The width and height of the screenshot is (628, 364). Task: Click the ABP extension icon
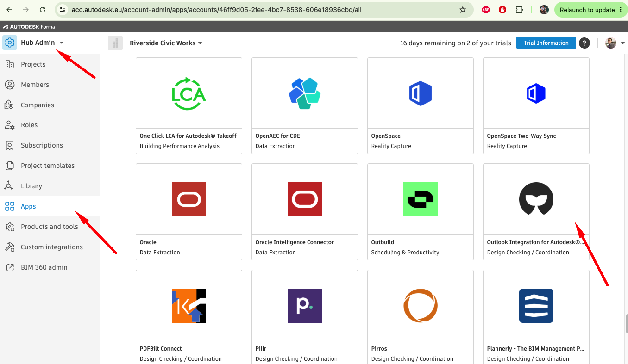click(486, 10)
